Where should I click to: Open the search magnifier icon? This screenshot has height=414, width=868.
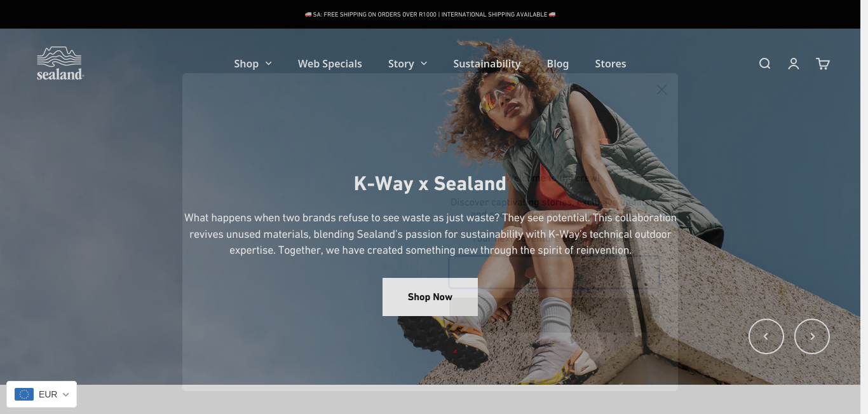(764, 64)
